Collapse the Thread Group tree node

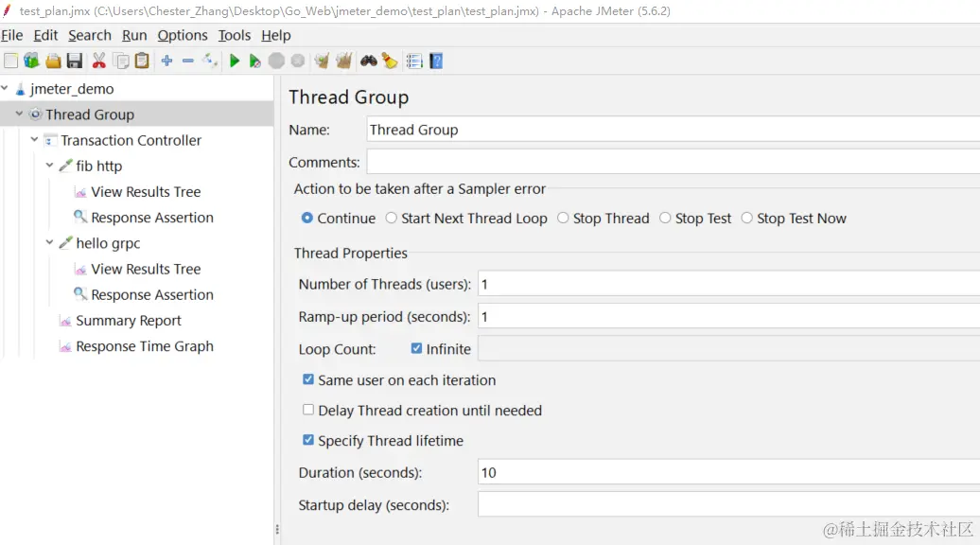click(x=19, y=114)
